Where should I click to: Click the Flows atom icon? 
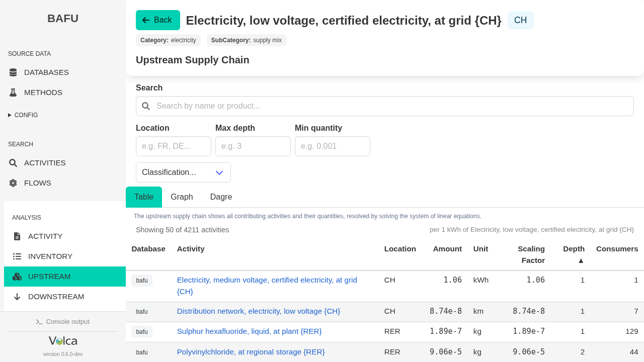click(x=13, y=183)
